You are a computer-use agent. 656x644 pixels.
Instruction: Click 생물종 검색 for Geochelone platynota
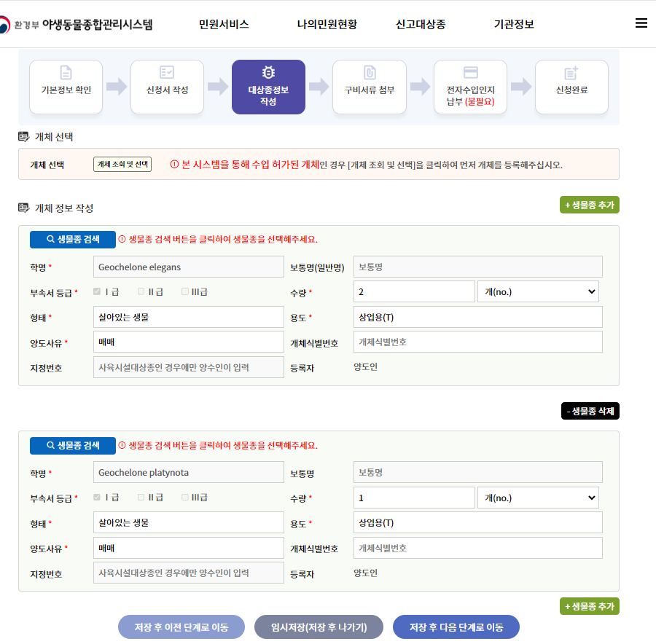click(73, 445)
